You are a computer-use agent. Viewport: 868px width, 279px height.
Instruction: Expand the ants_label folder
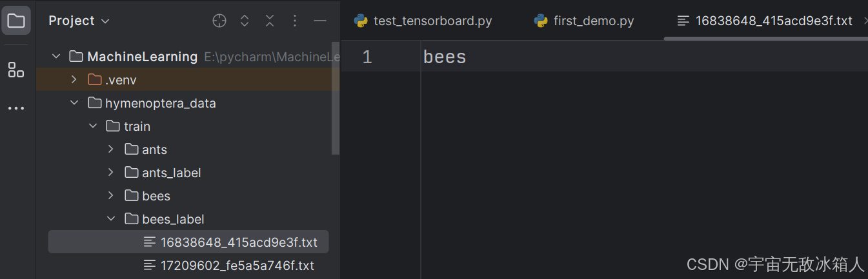click(x=111, y=173)
